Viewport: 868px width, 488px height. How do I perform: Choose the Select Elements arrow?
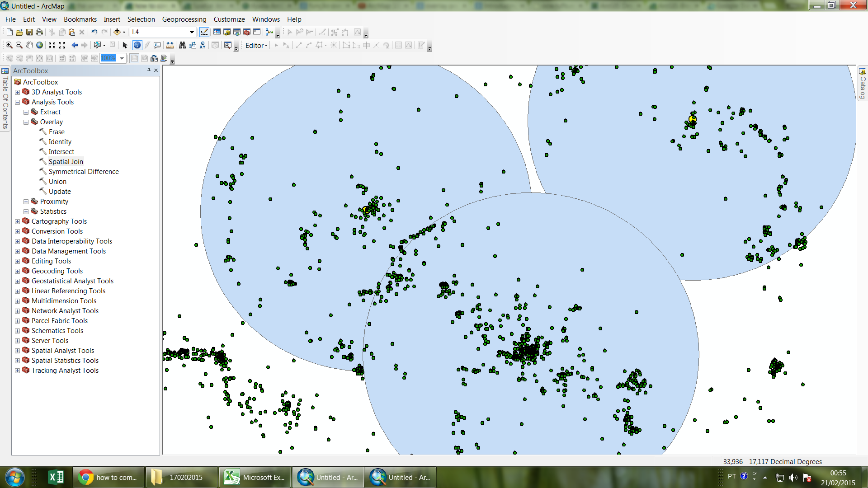click(x=125, y=45)
